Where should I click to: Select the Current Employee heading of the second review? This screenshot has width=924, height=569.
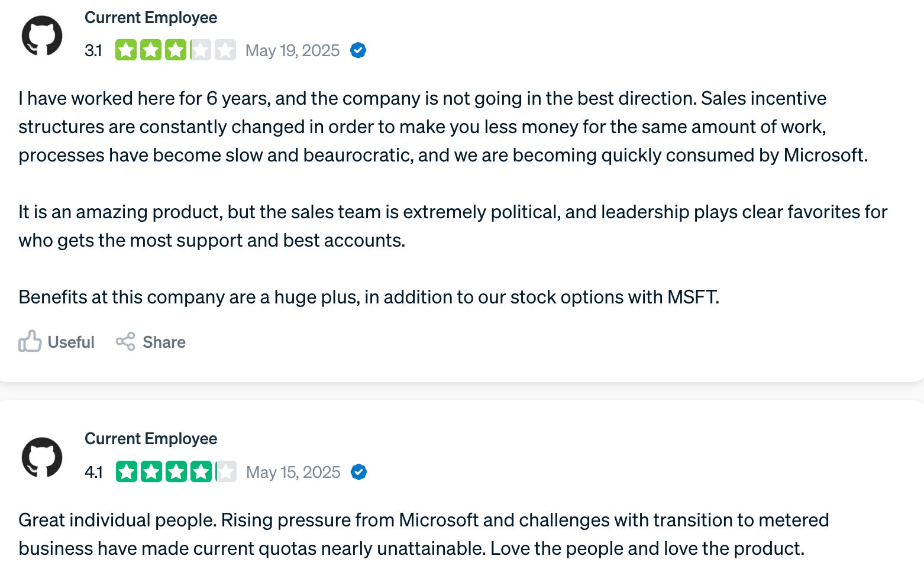151,439
